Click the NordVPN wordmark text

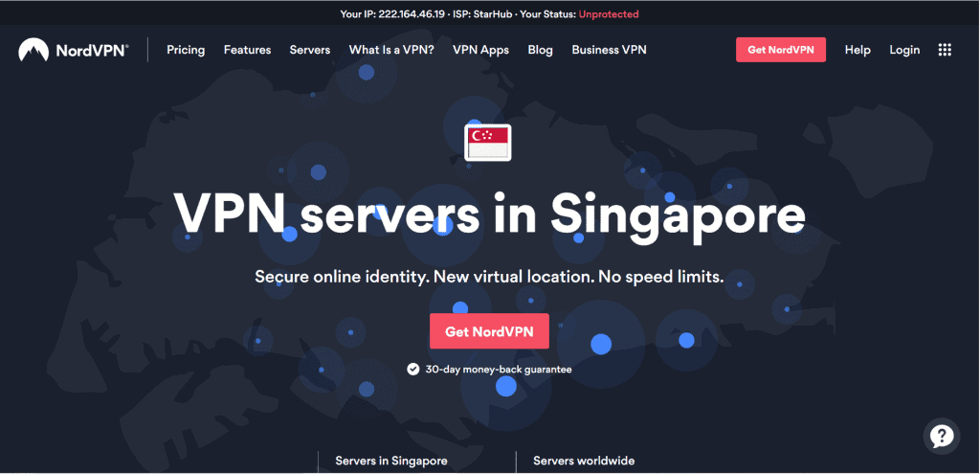pyautogui.click(x=93, y=50)
